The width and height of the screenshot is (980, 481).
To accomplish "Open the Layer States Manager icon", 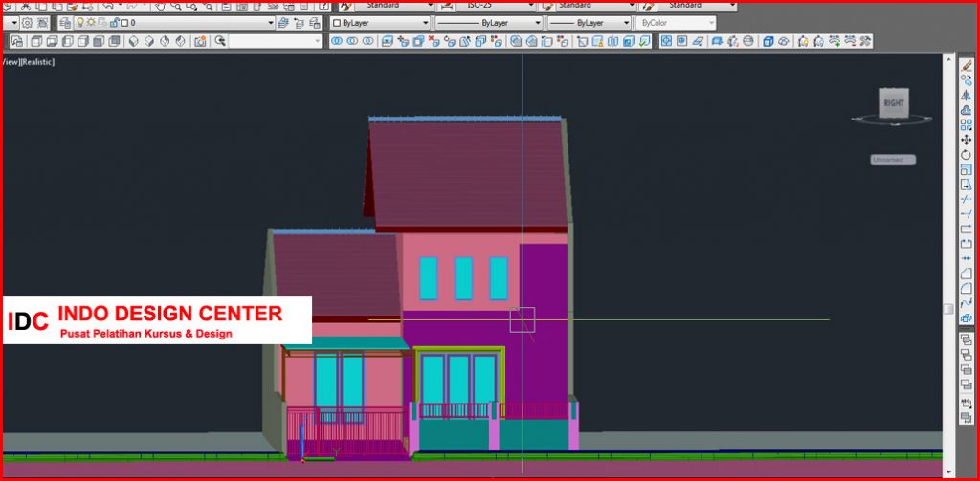I will click(314, 23).
